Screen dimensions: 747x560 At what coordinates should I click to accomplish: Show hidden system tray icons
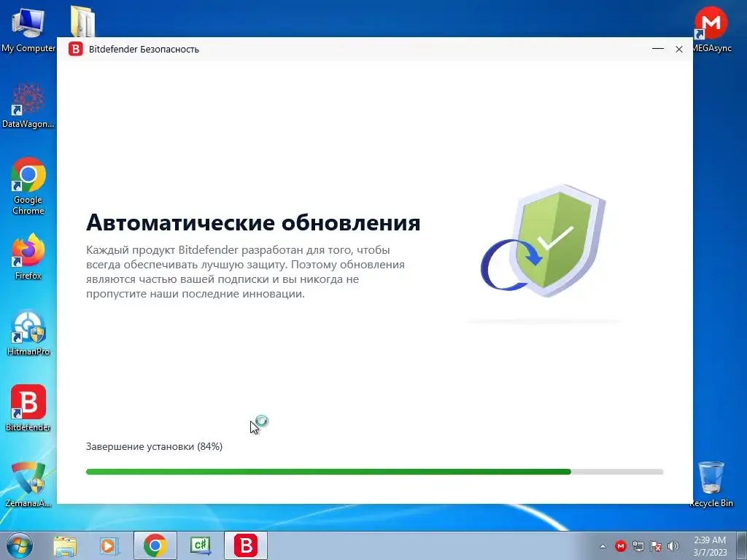click(603, 546)
